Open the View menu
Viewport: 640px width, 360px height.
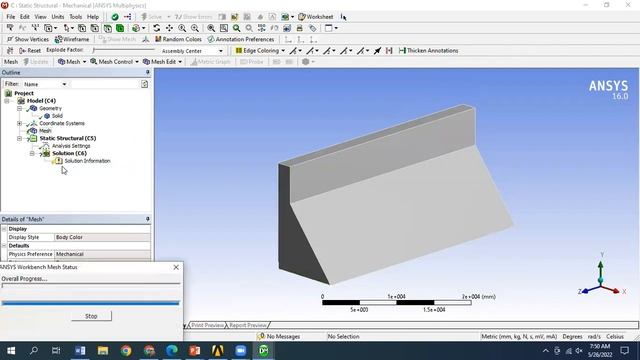click(x=40, y=17)
